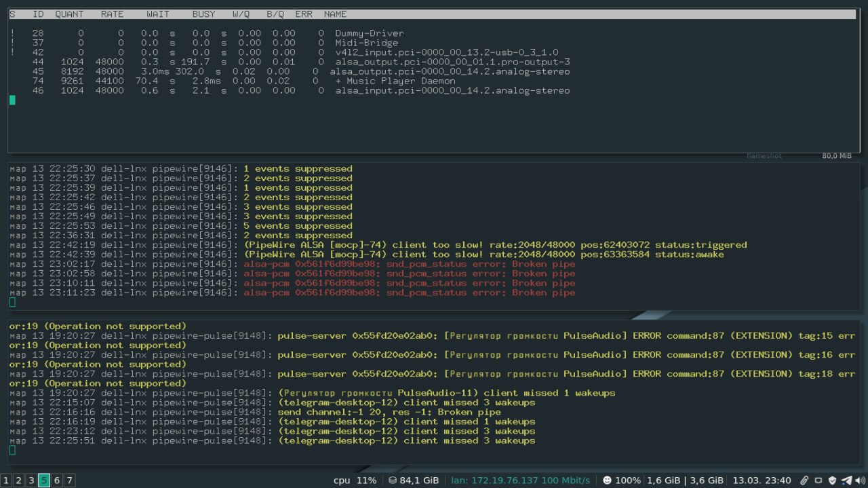Click the 23:11:23 Broken pipe error line
868x488 pixels.
point(292,293)
